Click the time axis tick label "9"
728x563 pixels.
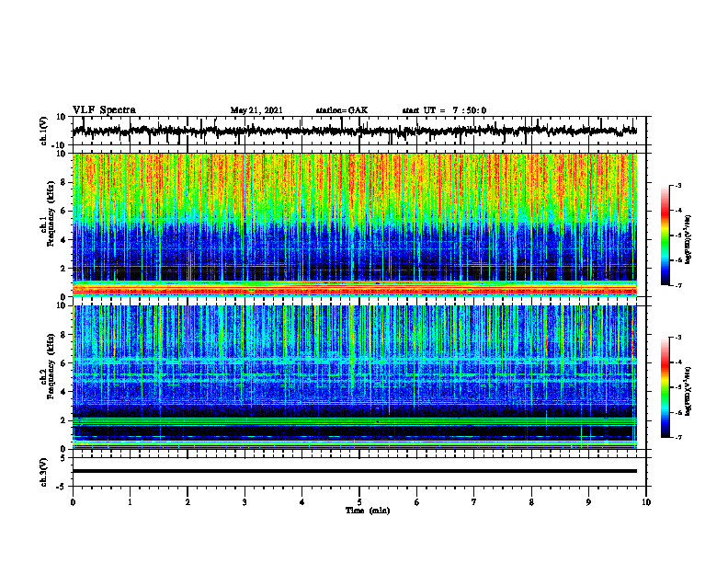[588, 502]
